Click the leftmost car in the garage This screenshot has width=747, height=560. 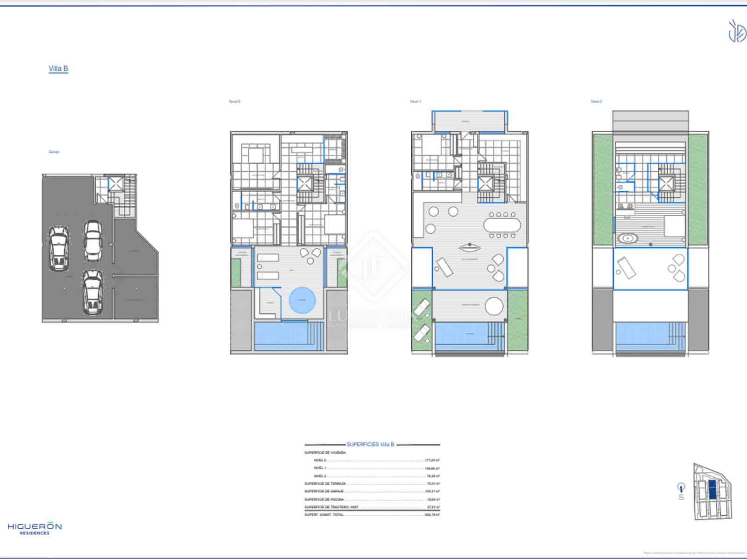(59, 248)
